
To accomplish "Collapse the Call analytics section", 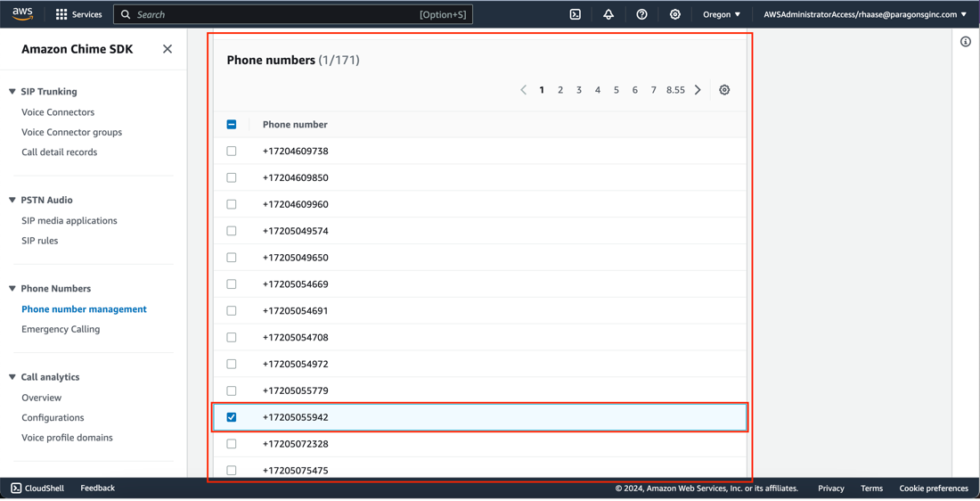I will pyautogui.click(x=12, y=377).
